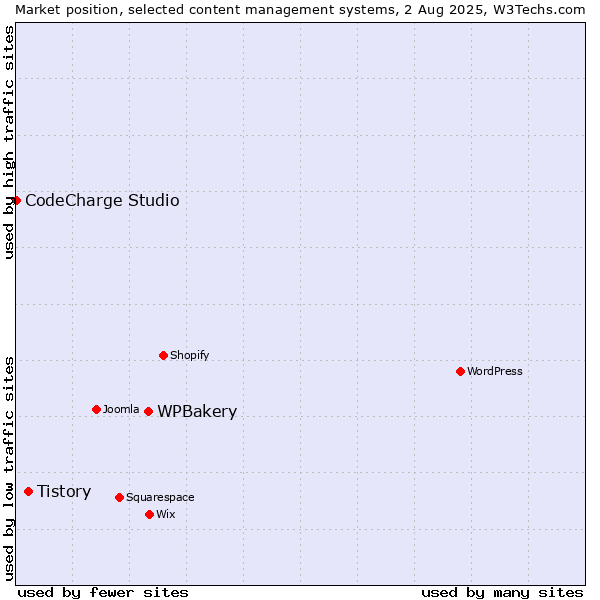The width and height of the screenshot is (600, 600).
Task: Click the 'used by many sites' axis label
Action: click(x=502, y=593)
